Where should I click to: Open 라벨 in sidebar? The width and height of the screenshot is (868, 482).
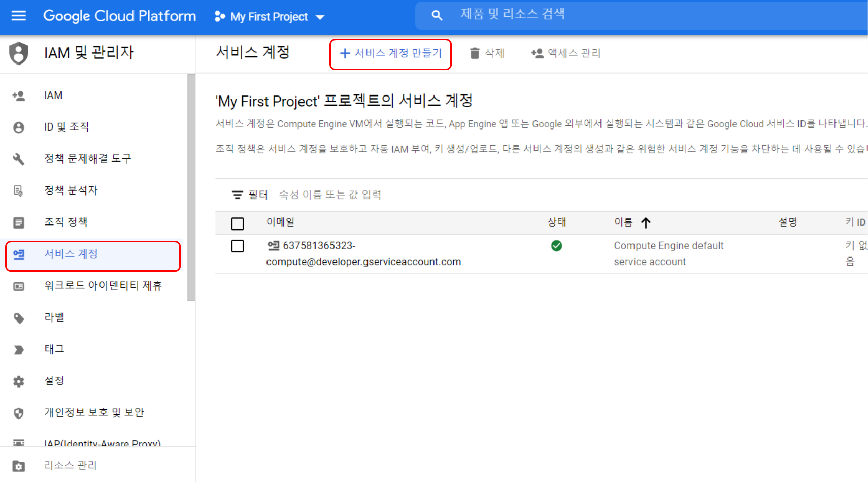pyautogui.click(x=94, y=317)
